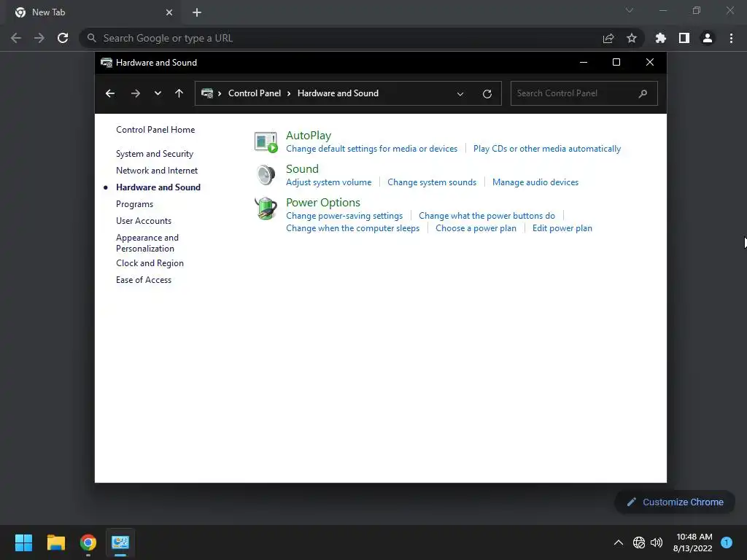Screen dimensions: 747x560
Task: Open Chrome Extensions puzzle icon
Action: tap(661, 38)
